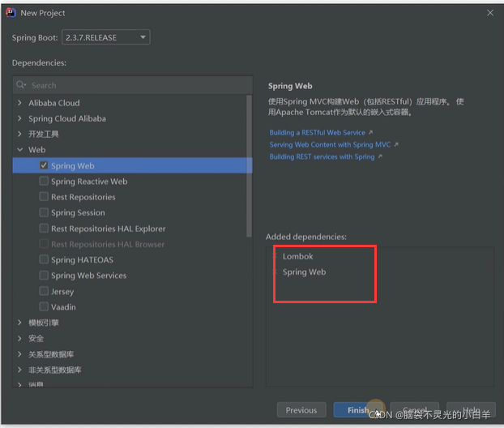Expand Spring Cloud Alibaba category
Screen dimensions: 504x428
(x=19, y=118)
